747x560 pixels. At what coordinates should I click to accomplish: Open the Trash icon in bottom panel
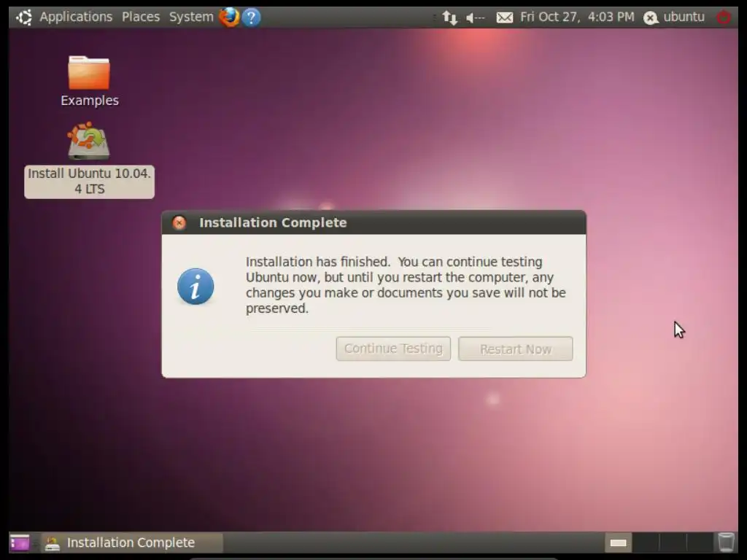pyautogui.click(x=726, y=542)
